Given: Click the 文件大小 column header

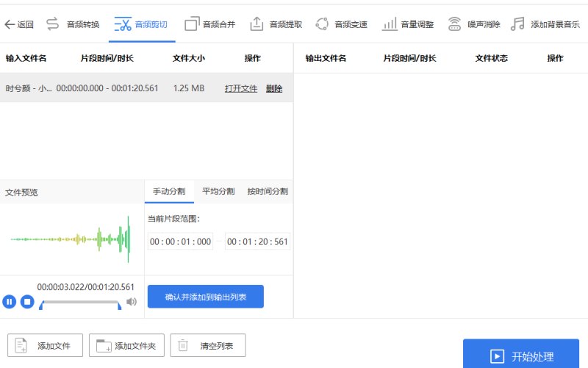Looking at the screenshot, I should [189, 58].
